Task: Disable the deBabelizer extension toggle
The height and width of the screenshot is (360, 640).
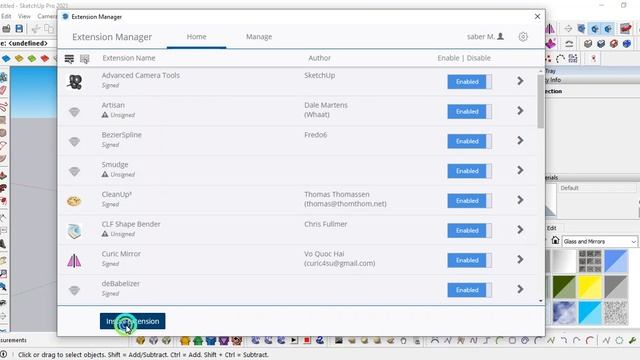Action: click(469, 290)
